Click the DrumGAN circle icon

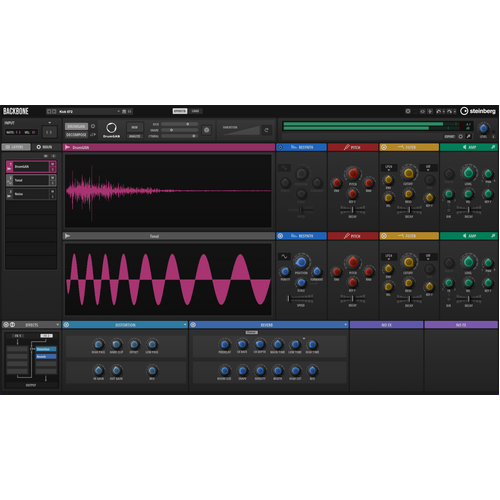(x=111, y=128)
